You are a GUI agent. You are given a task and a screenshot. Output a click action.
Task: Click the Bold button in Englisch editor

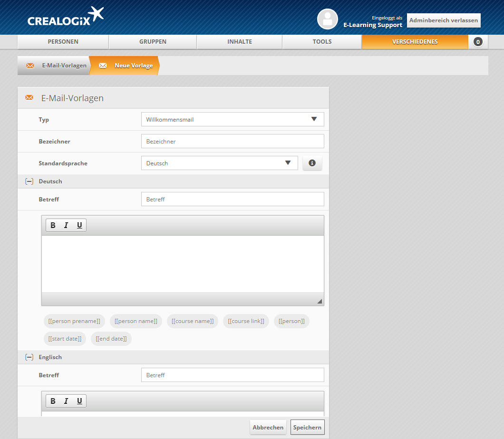53,401
